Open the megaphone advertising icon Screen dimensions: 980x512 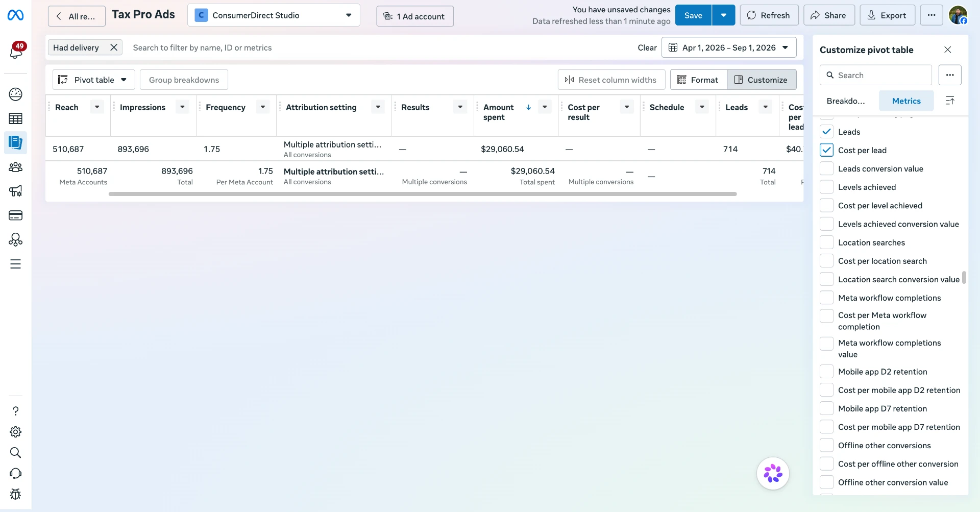click(15, 191)
